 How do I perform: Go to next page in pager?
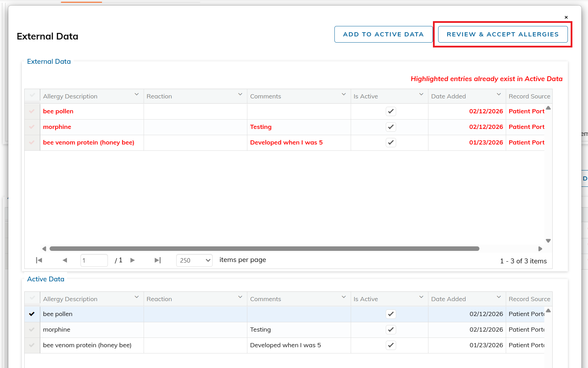point(133,260)
